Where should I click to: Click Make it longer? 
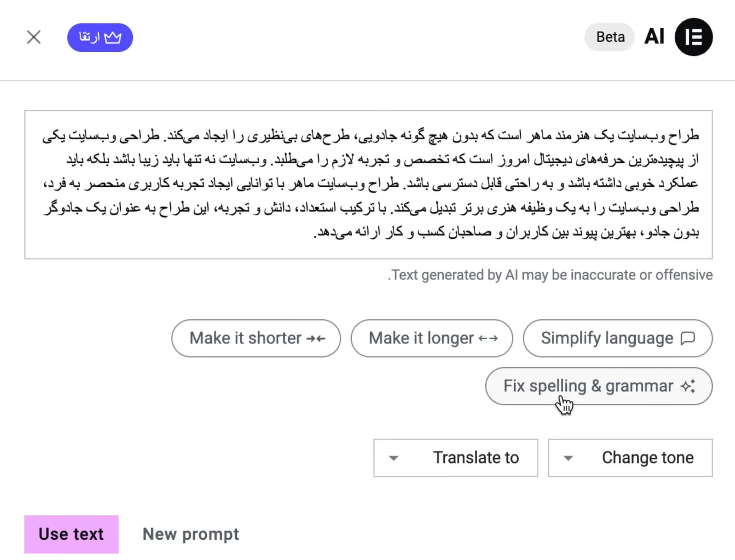432,338
